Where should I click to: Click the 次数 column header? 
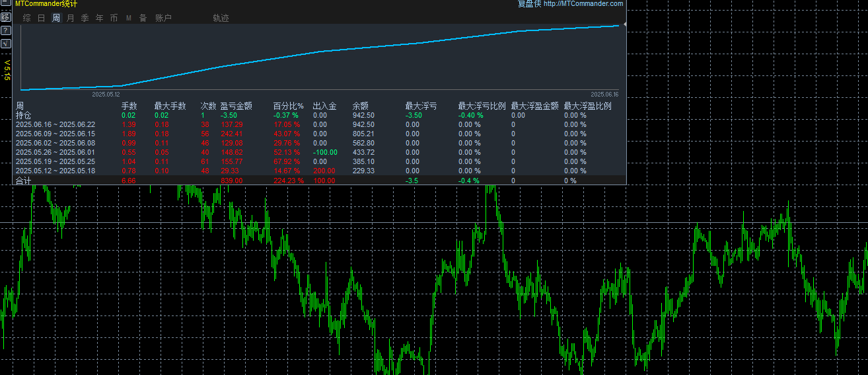click(209, 106)
